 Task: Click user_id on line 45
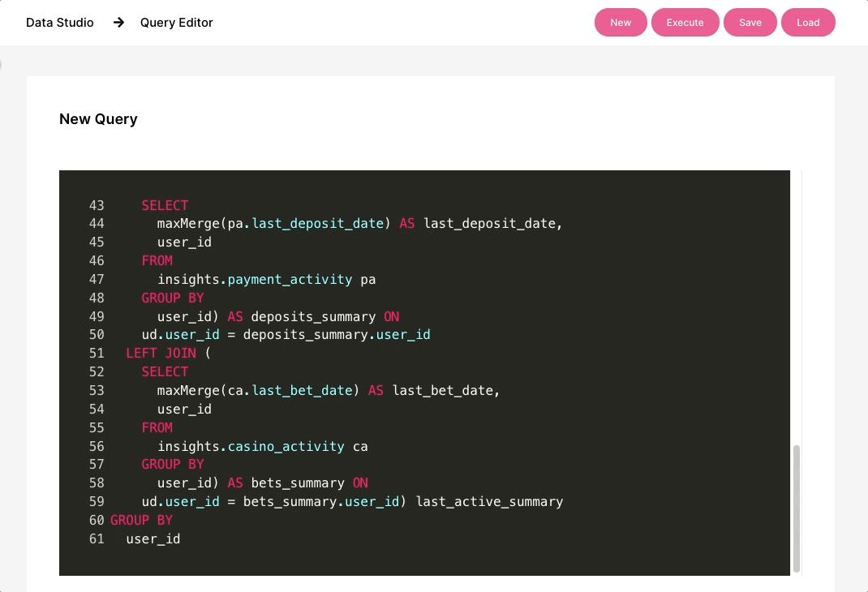pyautogui.click(x=184, y=242)
